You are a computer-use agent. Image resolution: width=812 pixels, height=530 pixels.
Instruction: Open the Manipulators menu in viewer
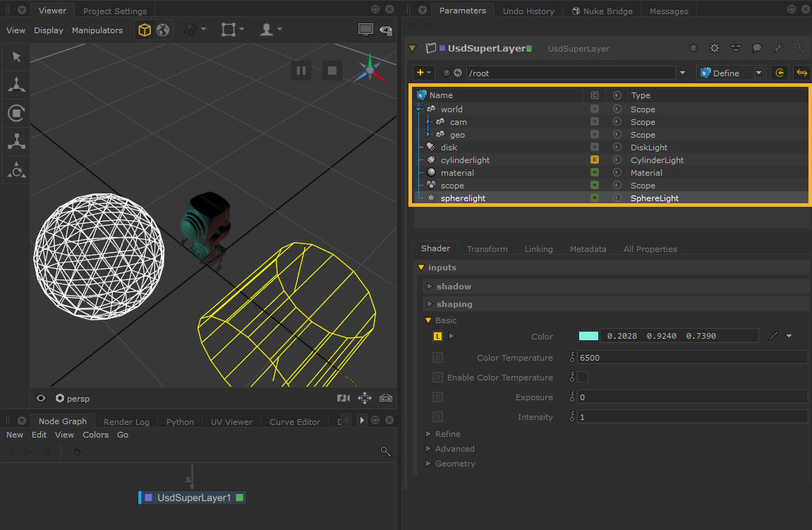pyautogui.click(x=97, y=30)
